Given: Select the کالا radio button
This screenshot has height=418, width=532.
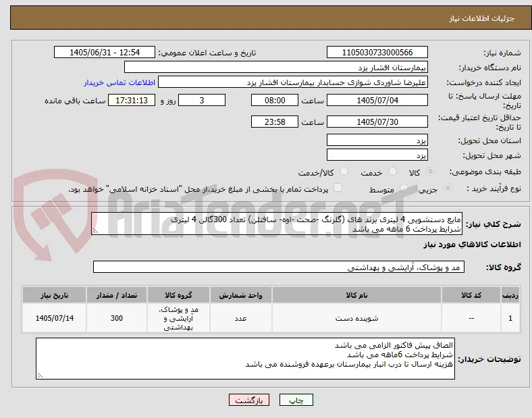Looking at the screenshot, I should click(430, 172).
